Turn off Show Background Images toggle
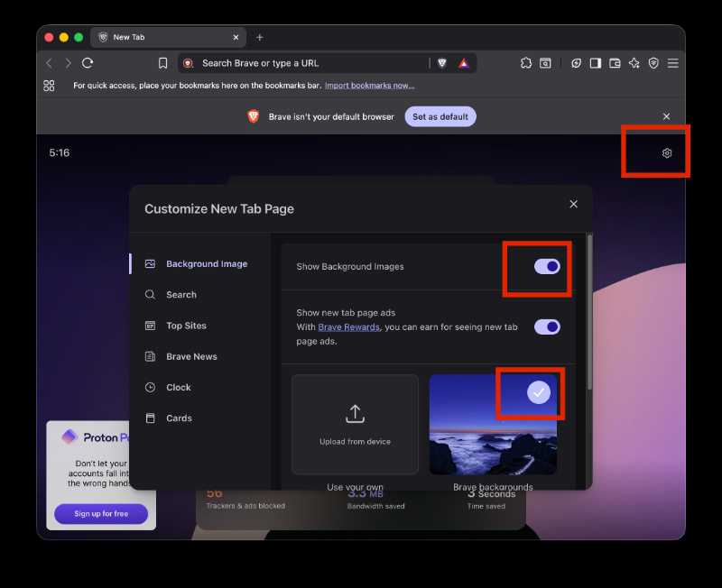722x588 pixels. coord(547,266)
